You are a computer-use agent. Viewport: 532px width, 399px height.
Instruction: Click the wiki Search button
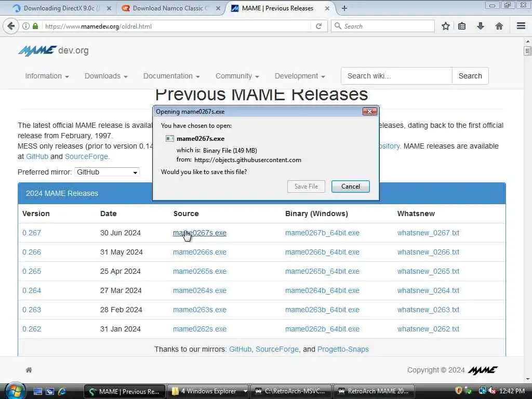point(470,76)
